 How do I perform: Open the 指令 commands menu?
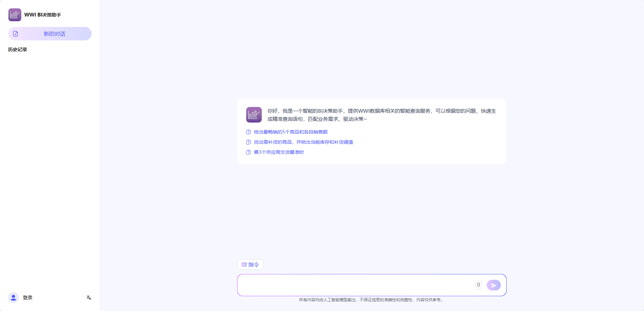(250, 265)
